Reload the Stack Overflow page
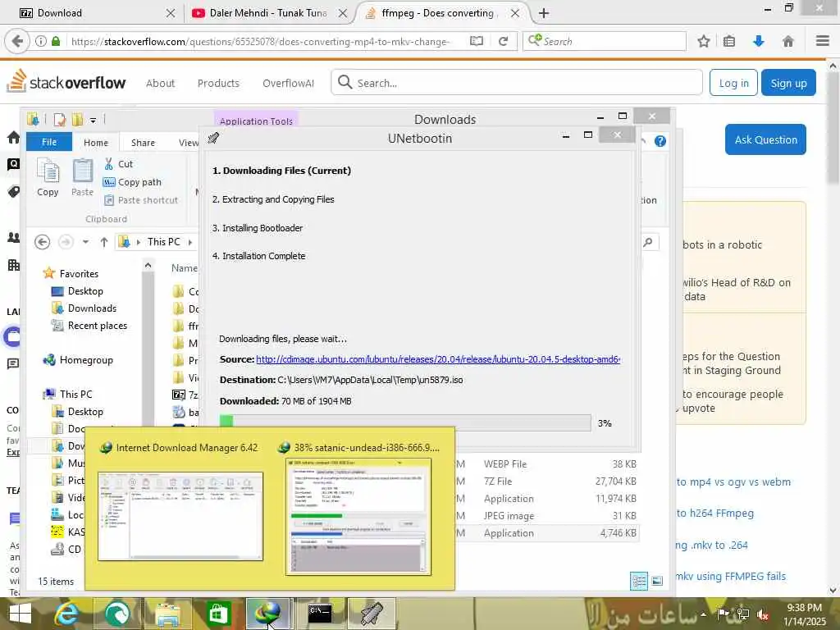840x630 pixels. tap(503, 41)
